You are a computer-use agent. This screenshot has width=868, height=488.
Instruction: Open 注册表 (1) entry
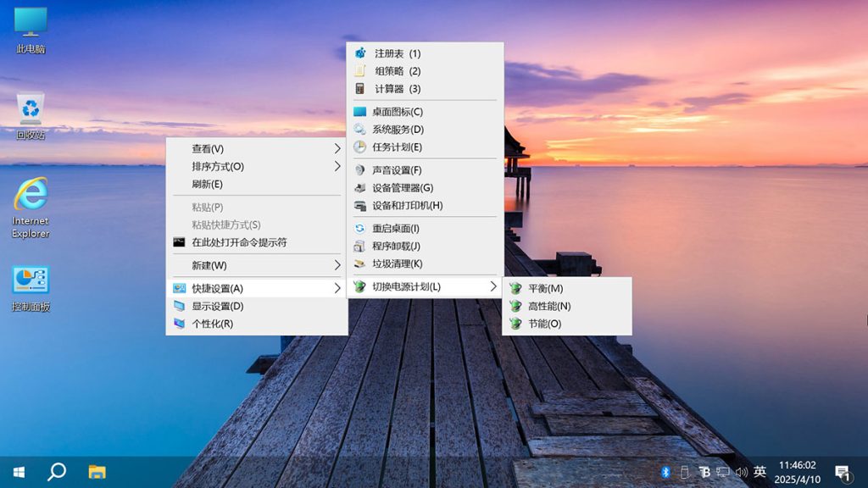[x=426, y=53]
